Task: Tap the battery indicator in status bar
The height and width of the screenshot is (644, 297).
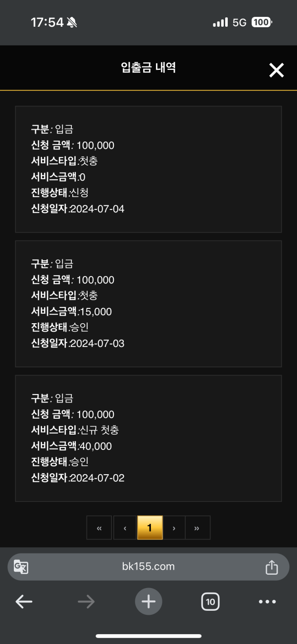Action: click(x=262, y=22)
